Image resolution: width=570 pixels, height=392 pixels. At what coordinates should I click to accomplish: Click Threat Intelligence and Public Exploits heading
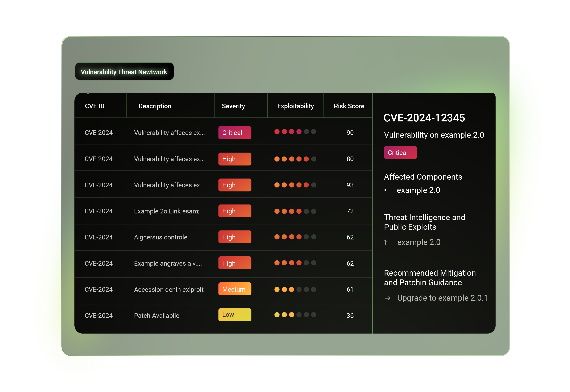(x=425, y=222)
